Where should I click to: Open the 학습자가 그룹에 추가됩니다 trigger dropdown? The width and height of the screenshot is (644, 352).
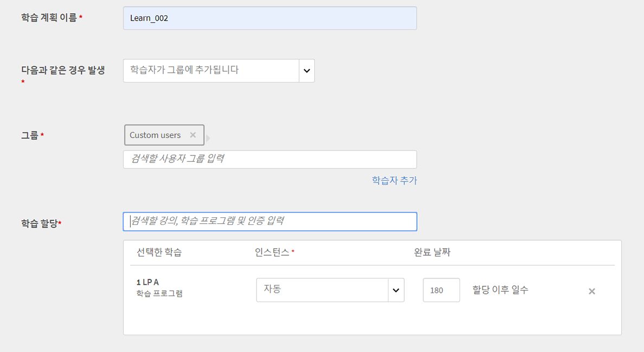211,71
